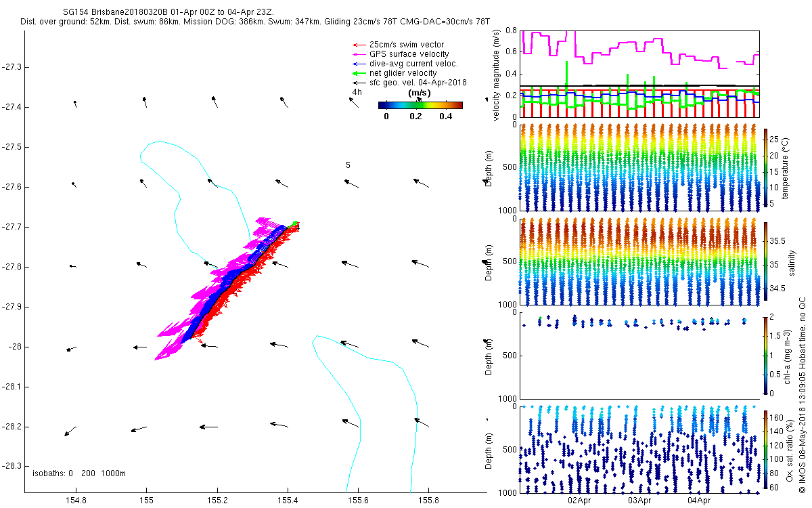Click the temperature (°C) colorbar
This screenshot has width=812, height=508.
click(x=766, y=167)
